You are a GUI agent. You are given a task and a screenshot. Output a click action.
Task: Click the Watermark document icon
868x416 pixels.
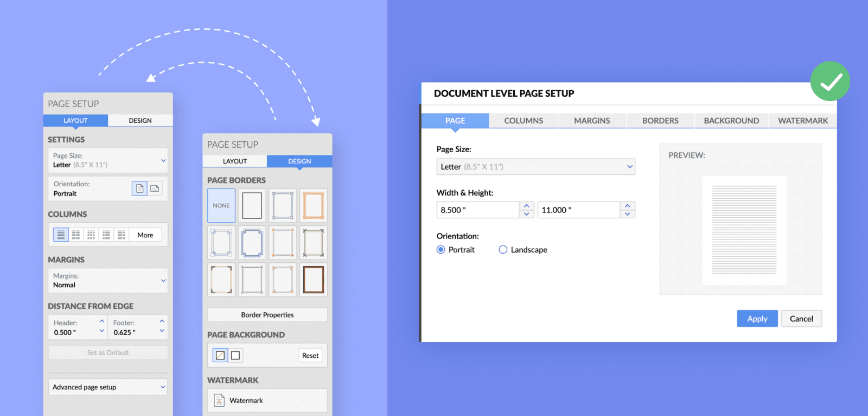coord(219,400)
